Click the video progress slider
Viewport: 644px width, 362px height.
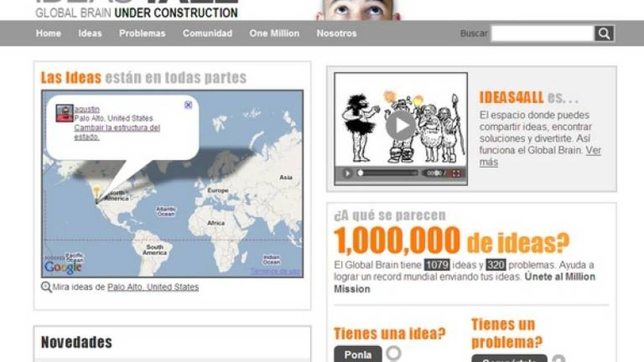(x=388, y=173)
